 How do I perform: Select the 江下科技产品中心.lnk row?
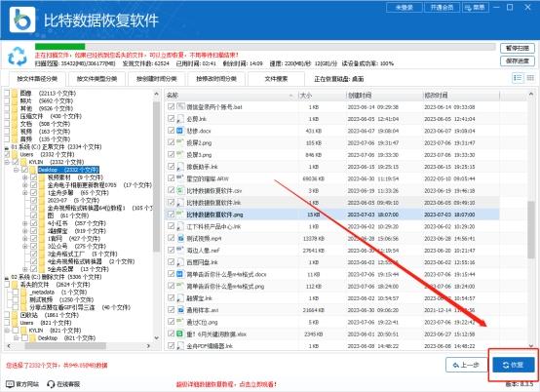coord(331,226)
